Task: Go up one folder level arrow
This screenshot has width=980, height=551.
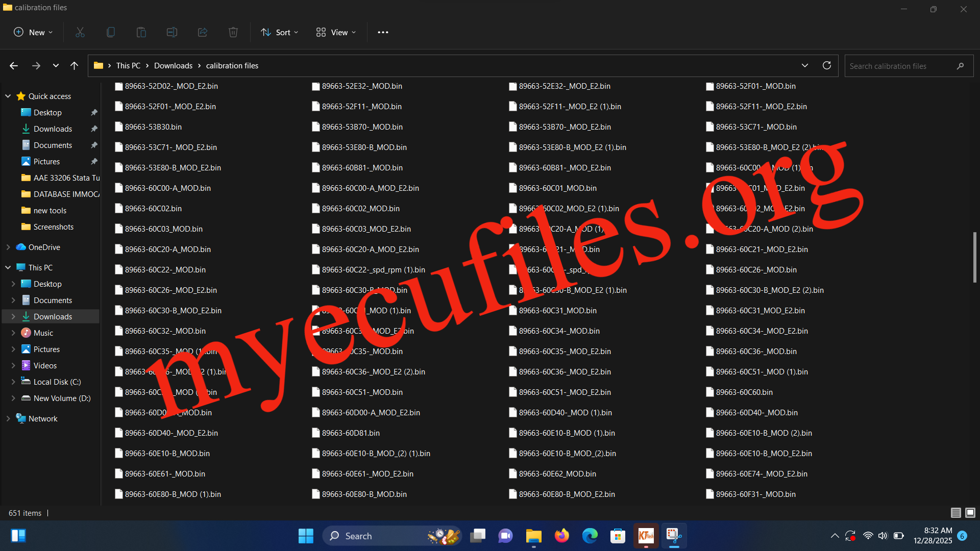Action: coord(74,65)
